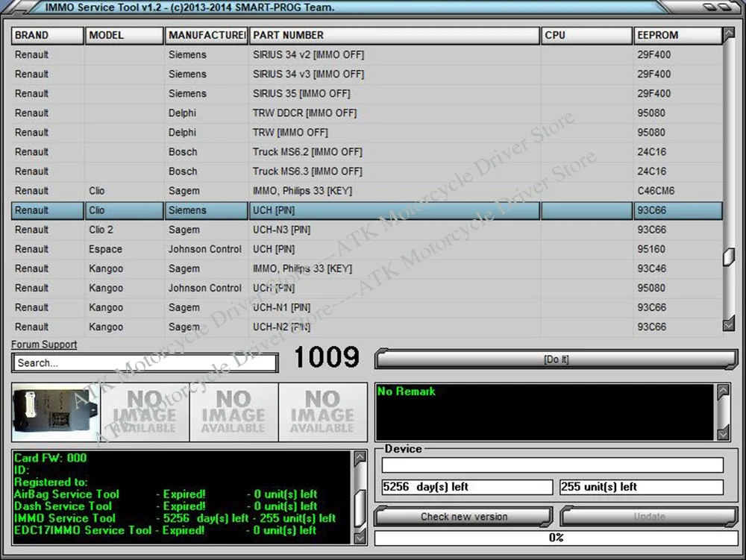Select the Delphi TRW [IMMO OFF] row
746x560 pixels.
[367, 133]
